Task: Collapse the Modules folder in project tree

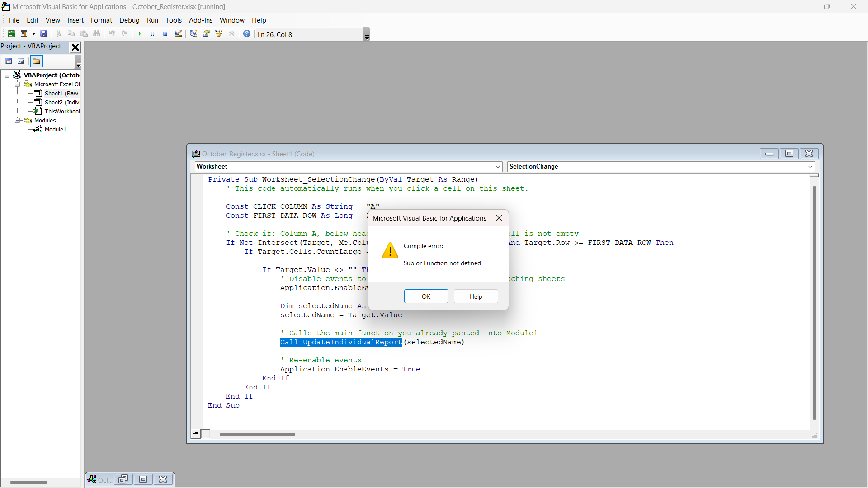Action: point(17,121)
